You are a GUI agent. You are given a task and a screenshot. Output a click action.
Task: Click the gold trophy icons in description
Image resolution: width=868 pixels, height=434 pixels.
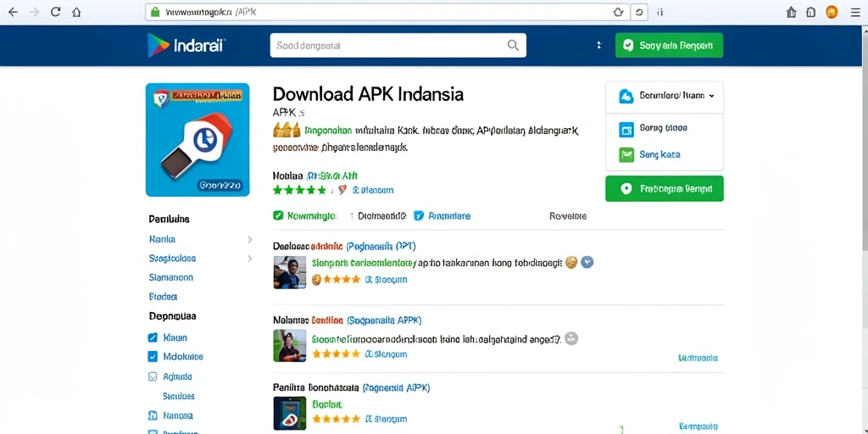tap(287, 131)
